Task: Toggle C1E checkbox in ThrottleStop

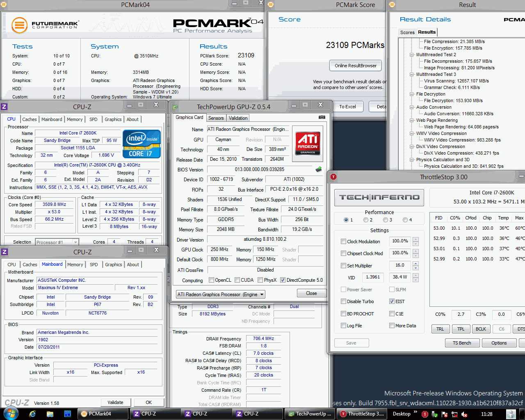Action: pos(392,314)
